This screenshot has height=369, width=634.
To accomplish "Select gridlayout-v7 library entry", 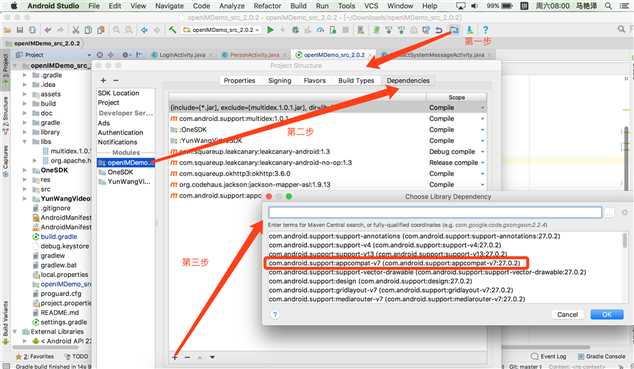I will [x=391, y=290].
